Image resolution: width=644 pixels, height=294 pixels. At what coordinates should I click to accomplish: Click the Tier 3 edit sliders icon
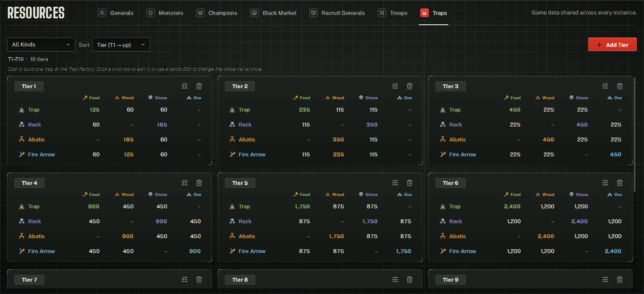(x=605, y=86)
